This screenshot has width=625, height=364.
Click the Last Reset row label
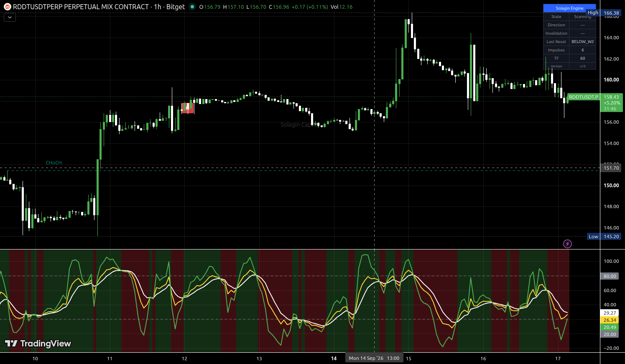(x=556, y=42)
